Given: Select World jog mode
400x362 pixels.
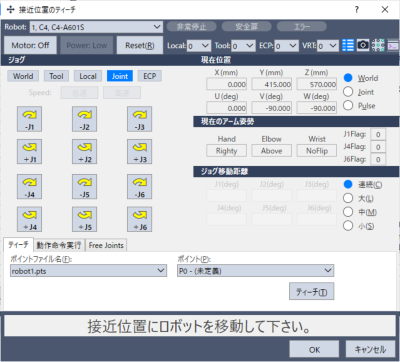Looking at the screenshot, I should pyautogui.click(x=23, y=76).
